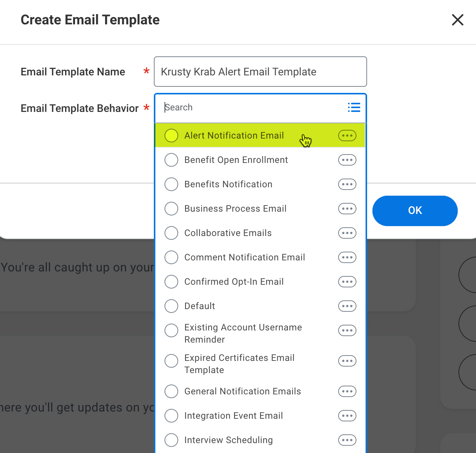Select General Notification Emails radio button

(171, 391)
